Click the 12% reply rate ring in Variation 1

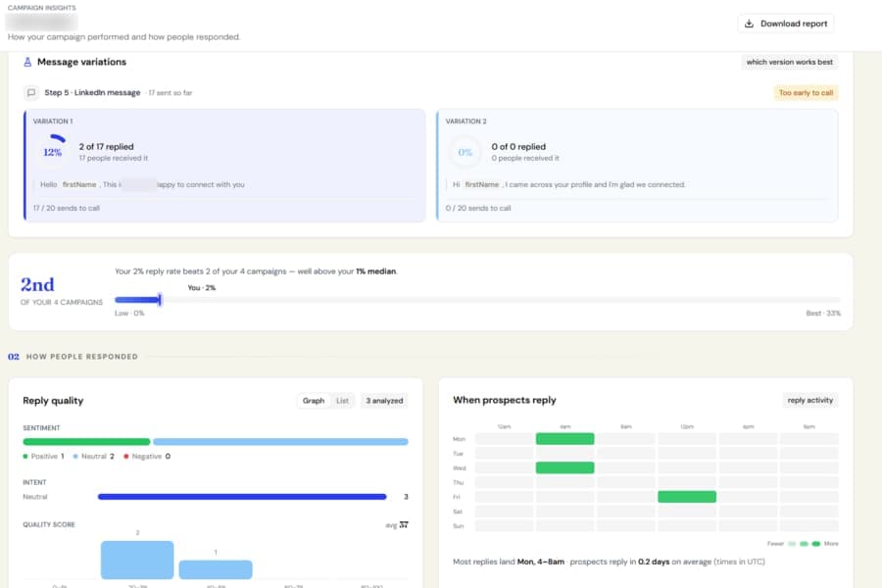[52, 152]
